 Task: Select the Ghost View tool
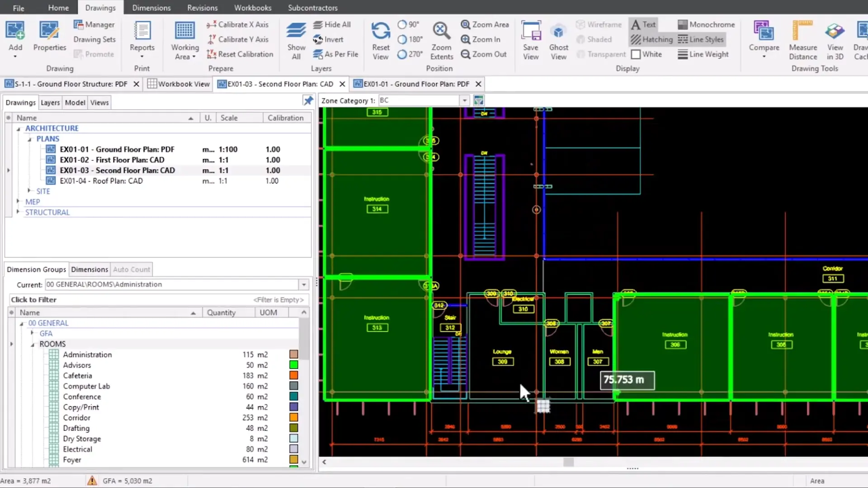click(x=558, y=32)
